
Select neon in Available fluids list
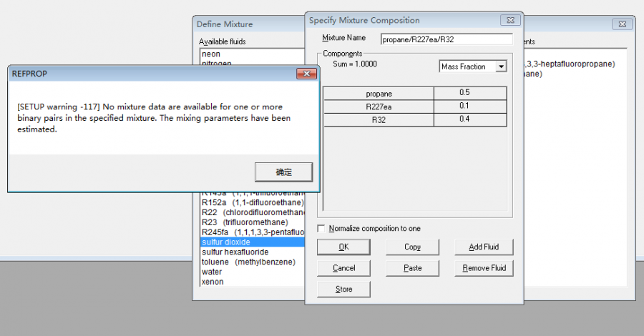coord(252,54)
